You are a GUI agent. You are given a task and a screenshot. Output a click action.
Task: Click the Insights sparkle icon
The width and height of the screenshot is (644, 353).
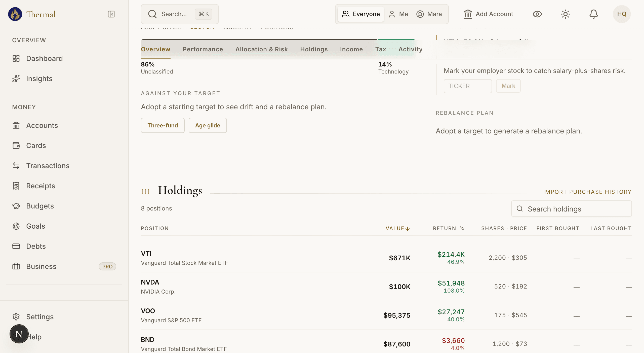(x=16, y=79)
